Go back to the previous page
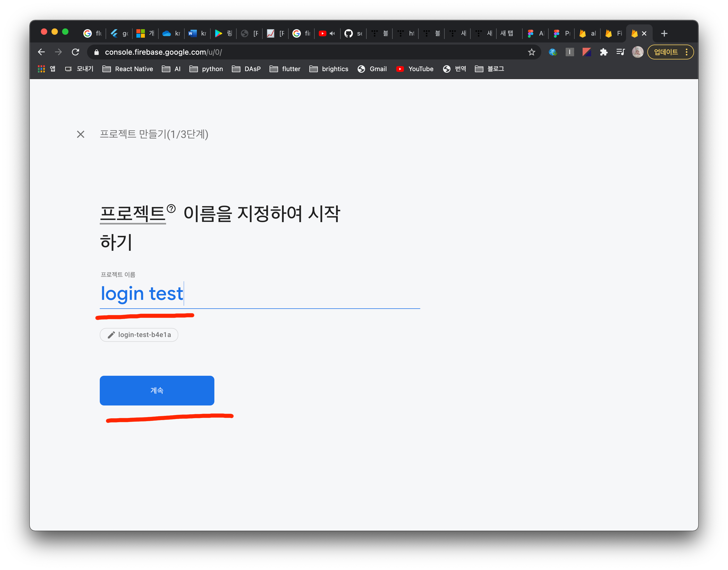 pos(41,52)
